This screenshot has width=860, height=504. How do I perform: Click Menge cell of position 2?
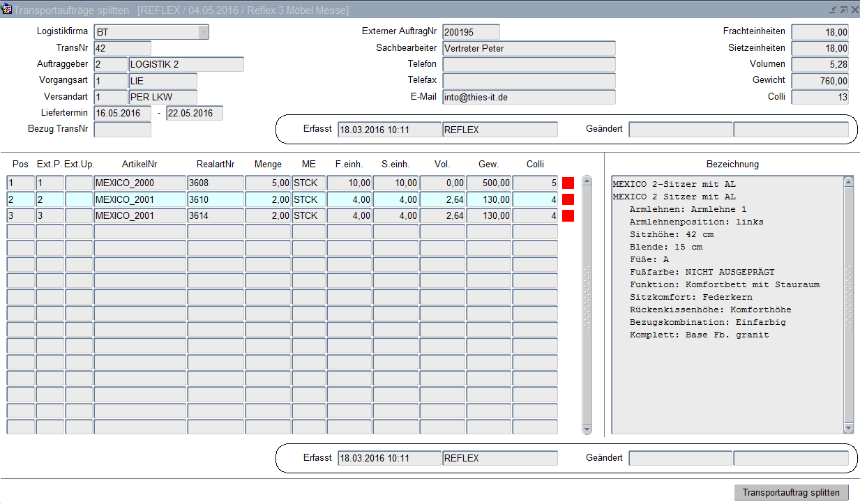click(268, 199)
